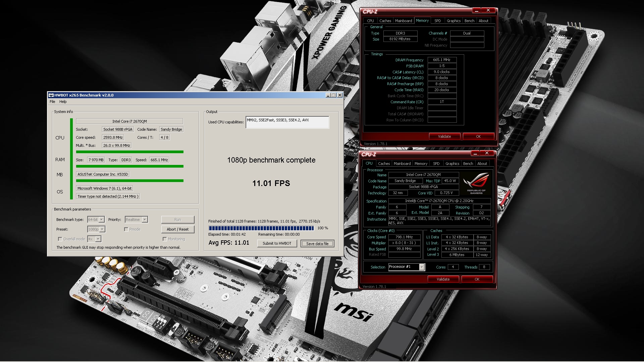The width and height of the screenshot is (644, 362).
Task: Maximize the HWBOT x265 Benchmark window
Action: pyautogui.click(x=334, y=95)
